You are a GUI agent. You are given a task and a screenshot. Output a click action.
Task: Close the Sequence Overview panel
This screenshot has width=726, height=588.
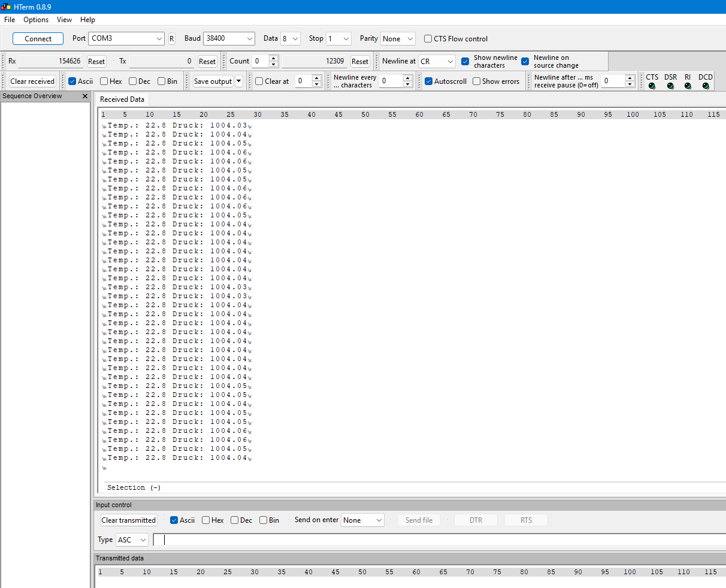click(84, 96)
